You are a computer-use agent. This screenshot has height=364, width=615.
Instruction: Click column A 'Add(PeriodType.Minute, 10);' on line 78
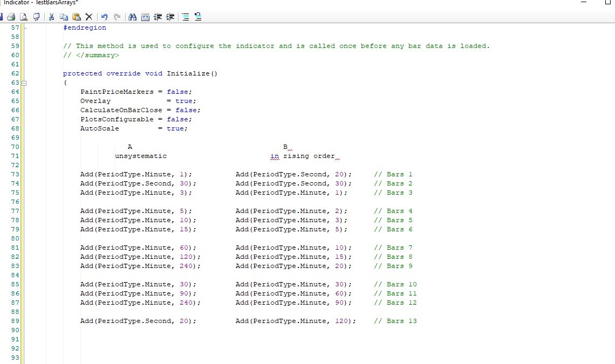coord(138,220)
